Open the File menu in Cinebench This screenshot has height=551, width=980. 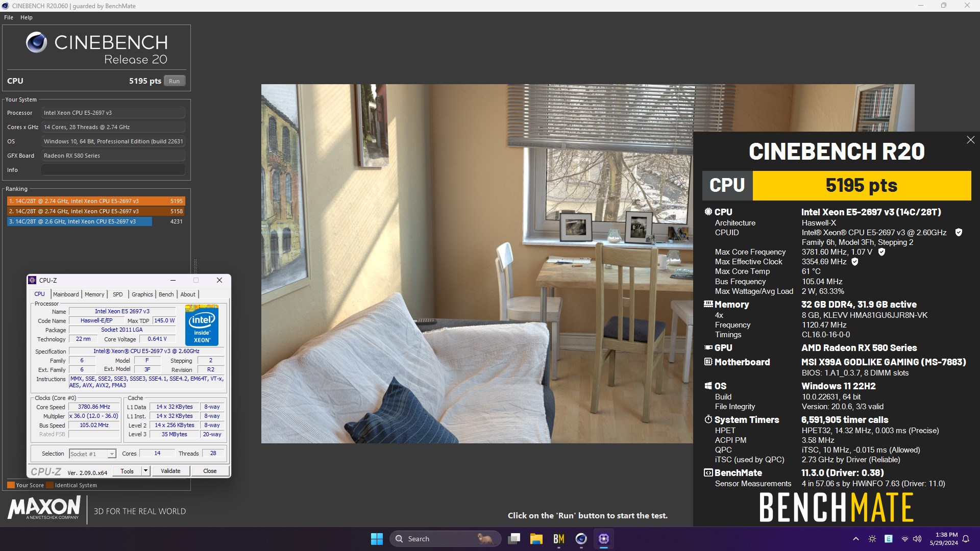pyautogui.click(x=9, y=17)
